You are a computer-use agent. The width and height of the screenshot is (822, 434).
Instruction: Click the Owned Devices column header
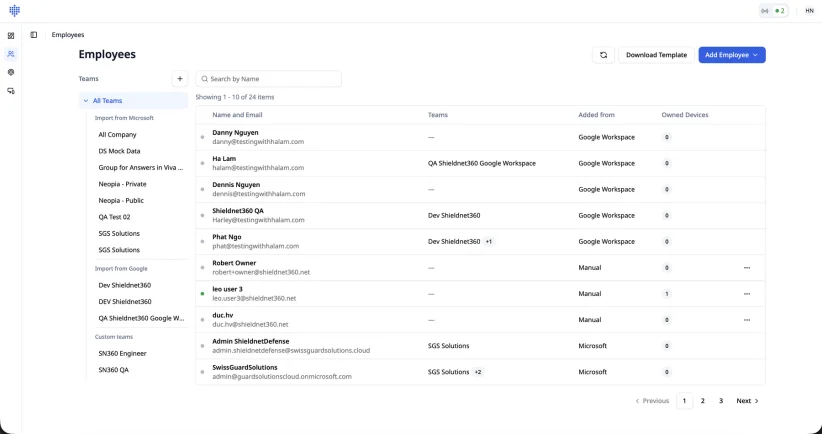tap(685, 115)
